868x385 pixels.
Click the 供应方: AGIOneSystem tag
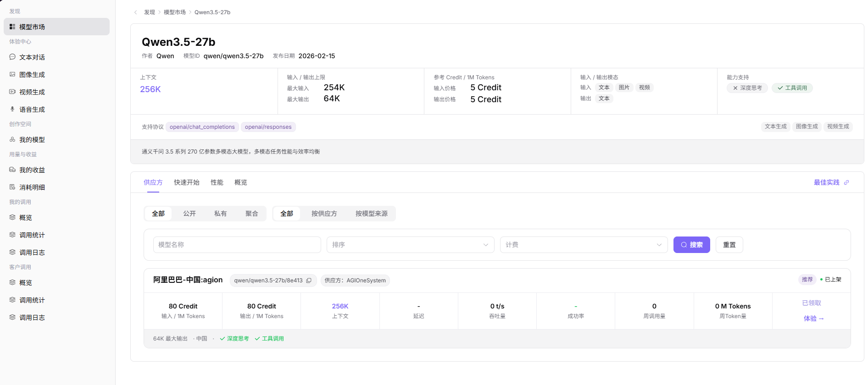355,280
